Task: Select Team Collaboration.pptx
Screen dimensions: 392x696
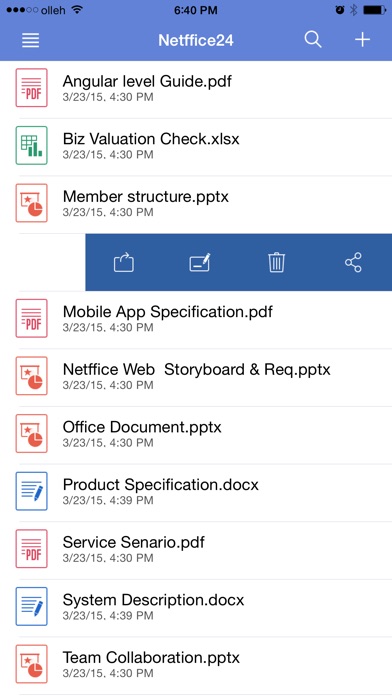Action: [196, 664]
